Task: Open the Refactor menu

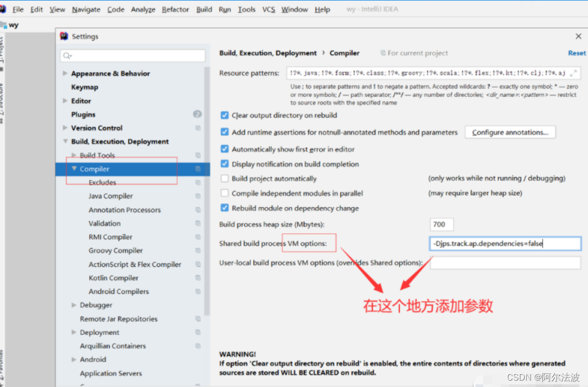Action: [175, 10]
